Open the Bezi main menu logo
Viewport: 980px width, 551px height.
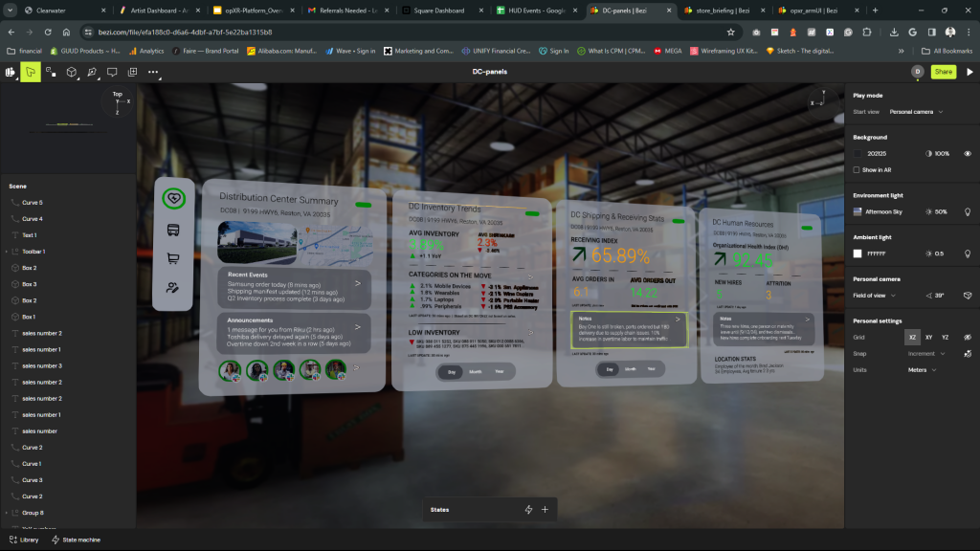pos(11,72)
